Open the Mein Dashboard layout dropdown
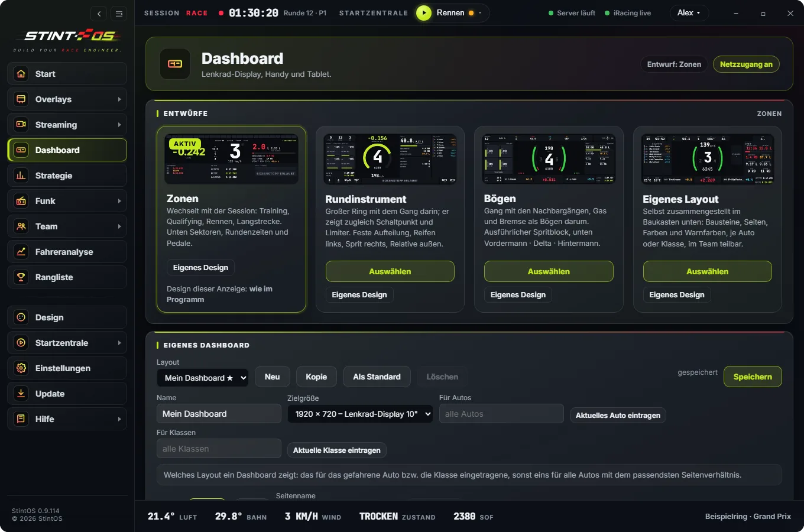 click(x=202, y=378)
